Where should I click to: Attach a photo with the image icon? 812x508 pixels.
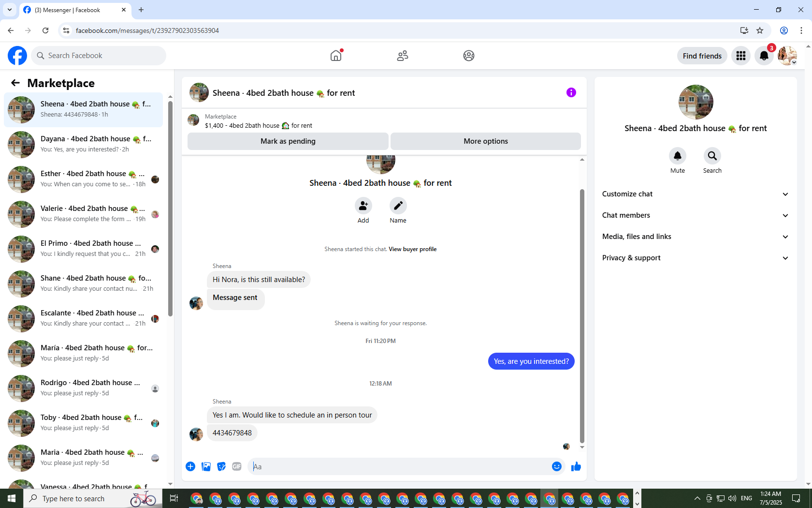click(206, 466)
